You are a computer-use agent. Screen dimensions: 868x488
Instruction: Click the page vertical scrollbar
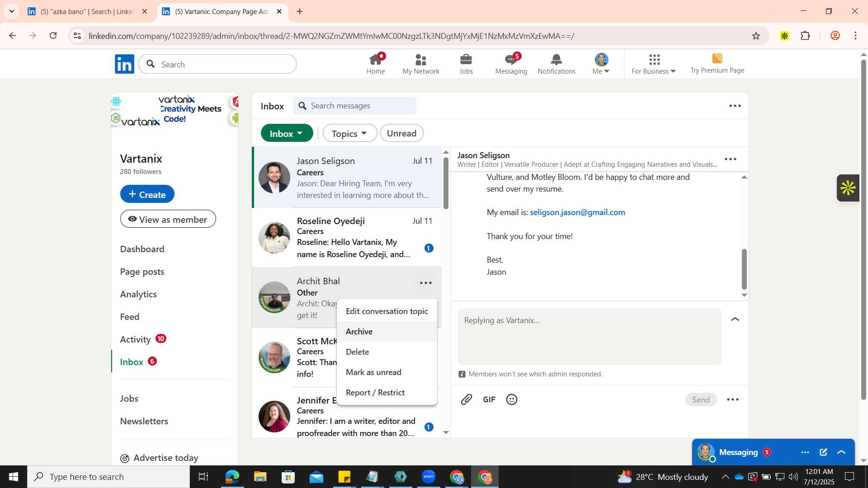click(863, 230)
